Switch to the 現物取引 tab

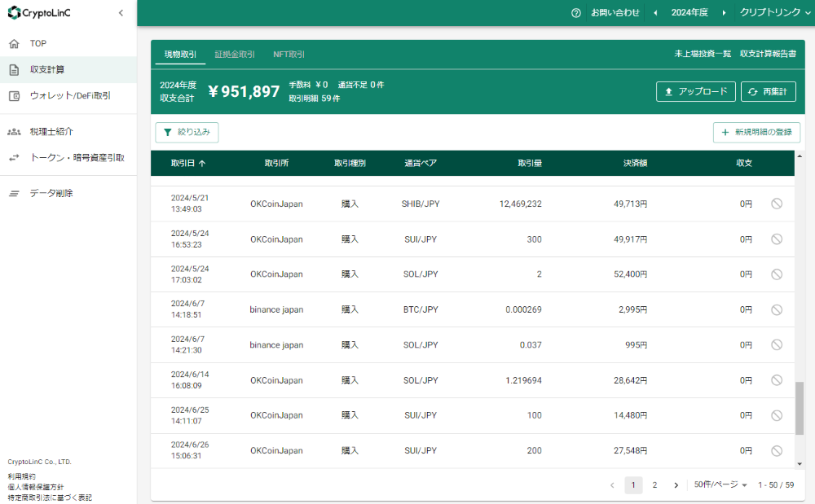click(x=180, y=54)
